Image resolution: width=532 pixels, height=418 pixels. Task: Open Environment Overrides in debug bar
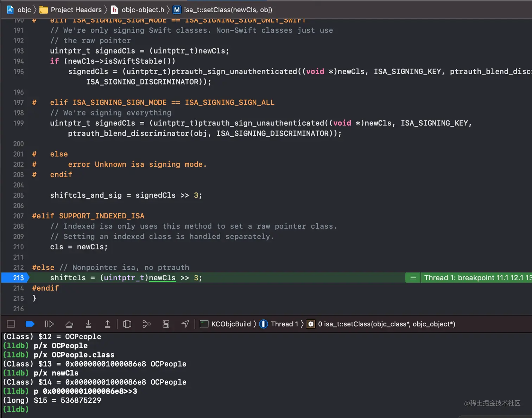pyautogui.click(x=166, y=324)
